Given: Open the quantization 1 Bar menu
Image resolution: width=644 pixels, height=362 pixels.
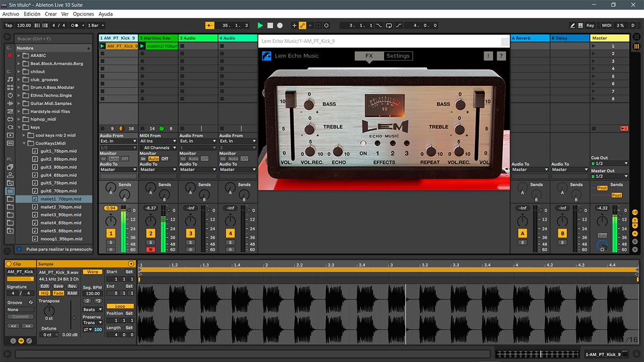Looking at the screenshot, I should pos(96,25).
